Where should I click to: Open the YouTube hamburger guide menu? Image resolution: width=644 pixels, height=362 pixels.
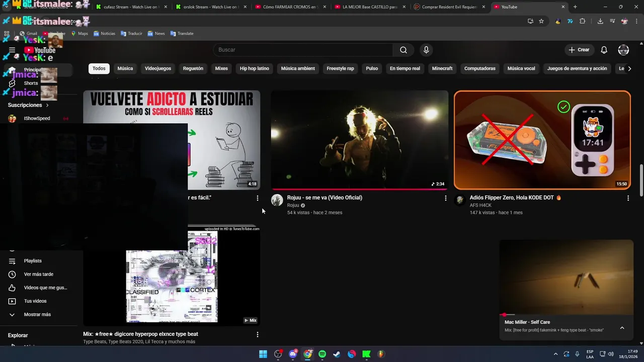click(x=12, y=50)
